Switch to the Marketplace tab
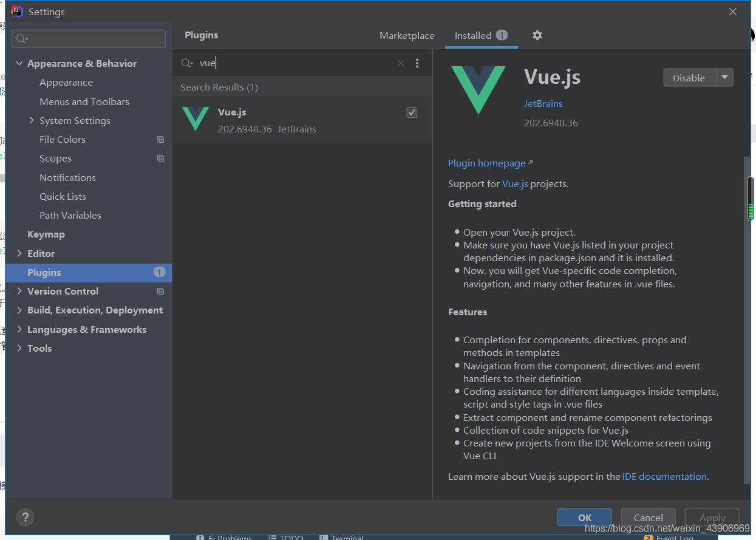756x540 pixels. tap(407, 35)
